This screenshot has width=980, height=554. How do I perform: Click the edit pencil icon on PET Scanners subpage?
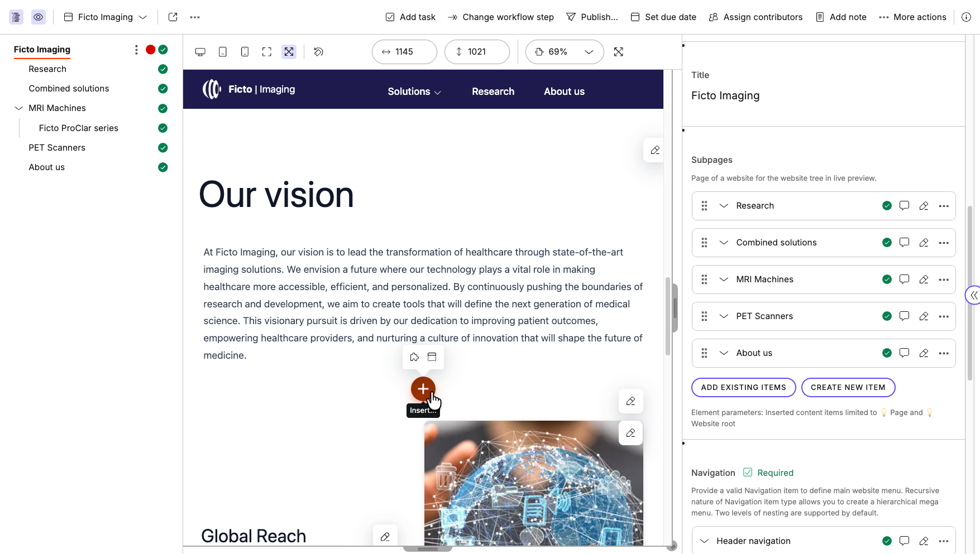(x=923, y=316)
